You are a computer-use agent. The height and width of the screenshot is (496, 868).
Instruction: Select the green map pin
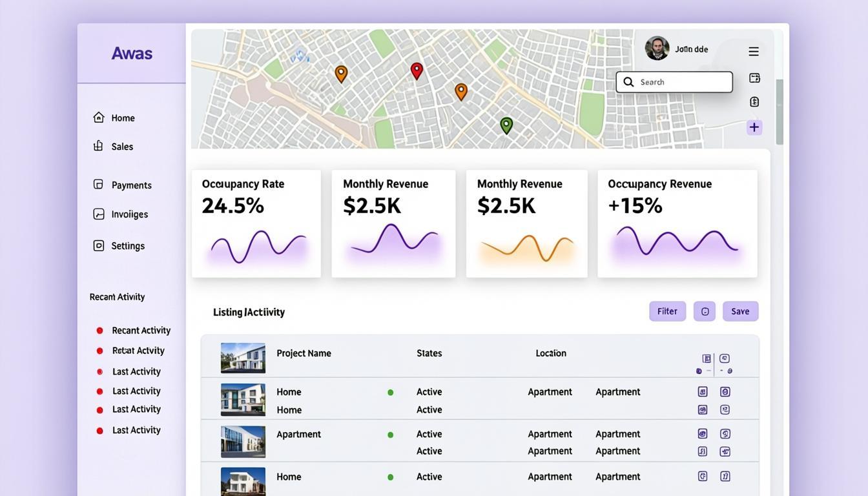[x=506, y=125]
